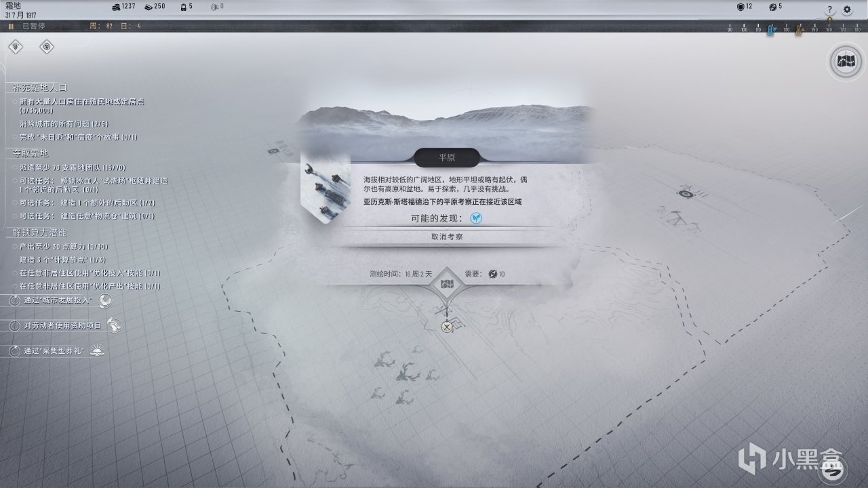Click the day counter 日: 4
This screenshot has width=868, height=488.
tap(131, 26)
